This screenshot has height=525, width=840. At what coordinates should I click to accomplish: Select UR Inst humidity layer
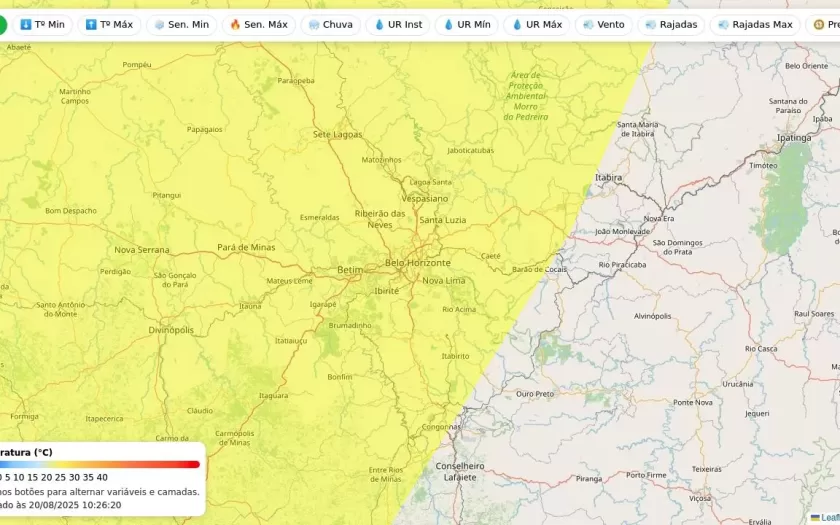(x=397, y=24)
